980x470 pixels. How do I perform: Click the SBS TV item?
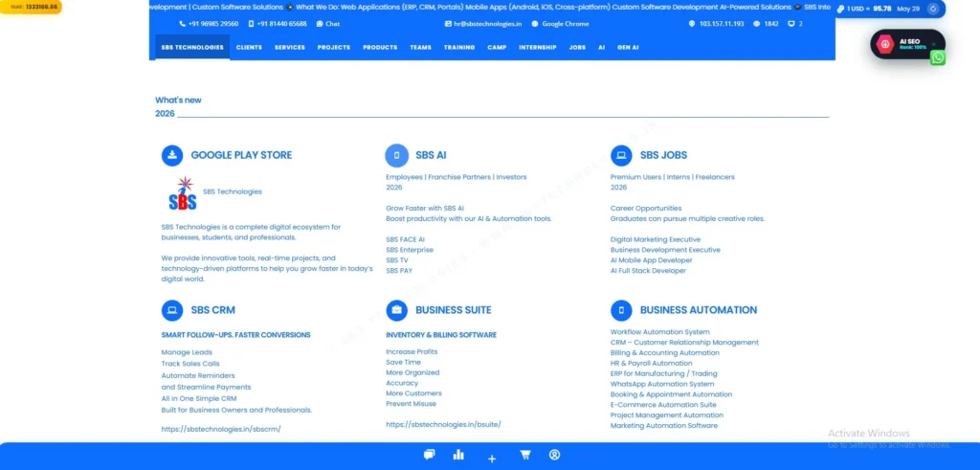tap(397, 260)
